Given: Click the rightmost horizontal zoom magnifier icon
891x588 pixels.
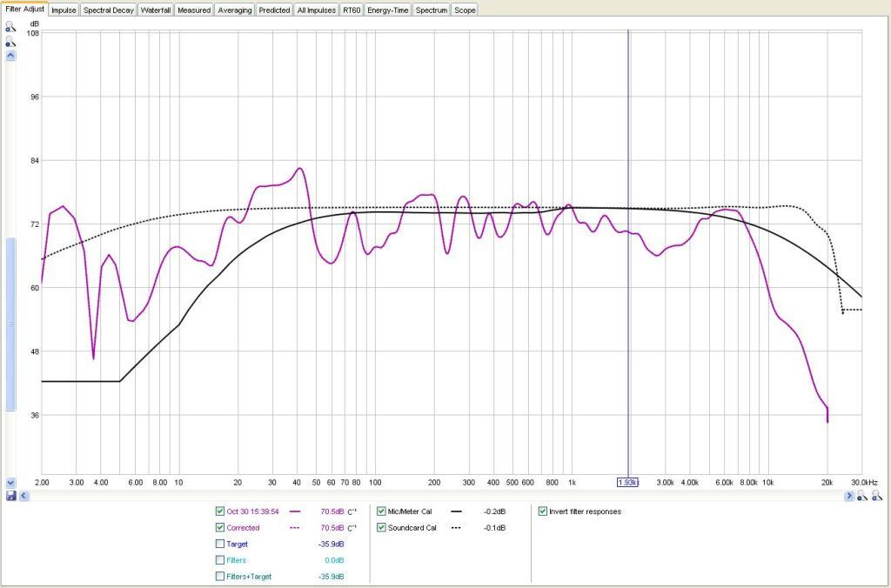Looking at the screenshot, I should [x=877, y=496].
